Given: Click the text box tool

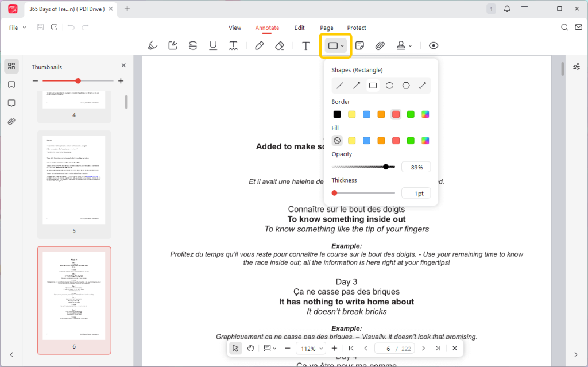Looking at the screenshot, I should (306, 45).
